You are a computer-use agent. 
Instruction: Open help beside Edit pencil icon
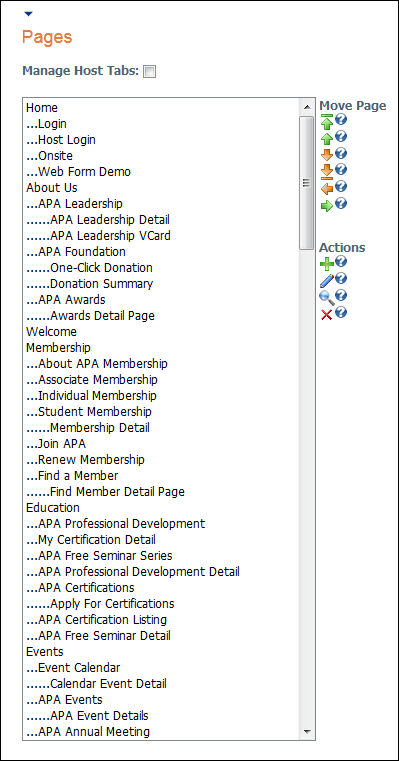(341, 278)
